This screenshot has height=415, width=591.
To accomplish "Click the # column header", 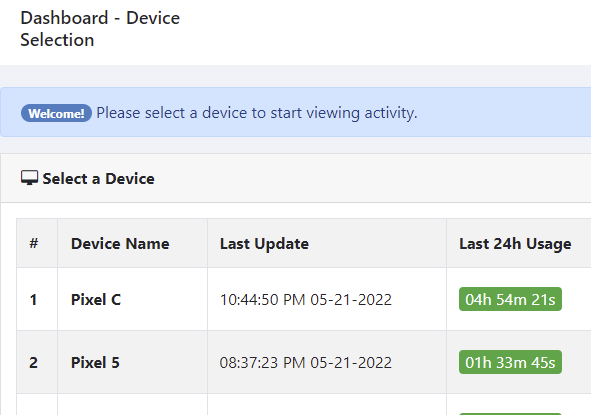I will coord(34,243).
